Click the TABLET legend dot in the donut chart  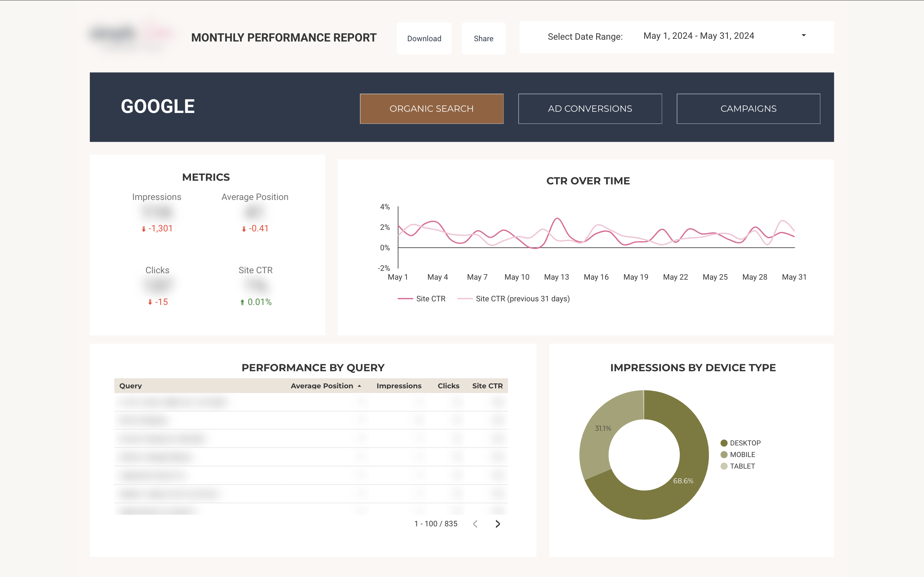723,466
